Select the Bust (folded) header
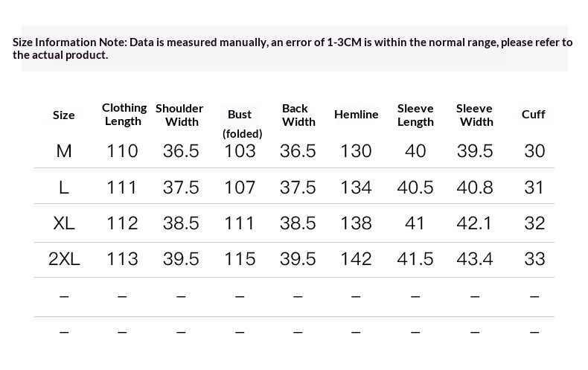The height and width of the screenshot is (370, 588). point(242,124)
